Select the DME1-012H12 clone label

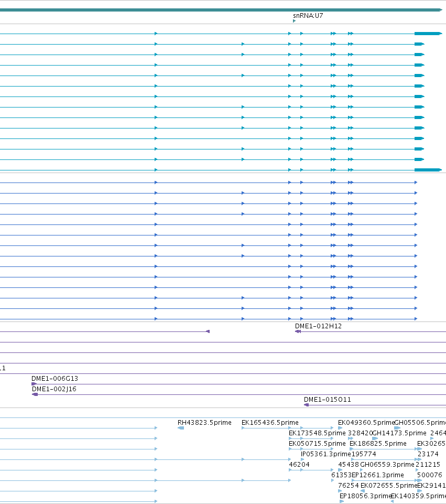[x=318, y=326]
